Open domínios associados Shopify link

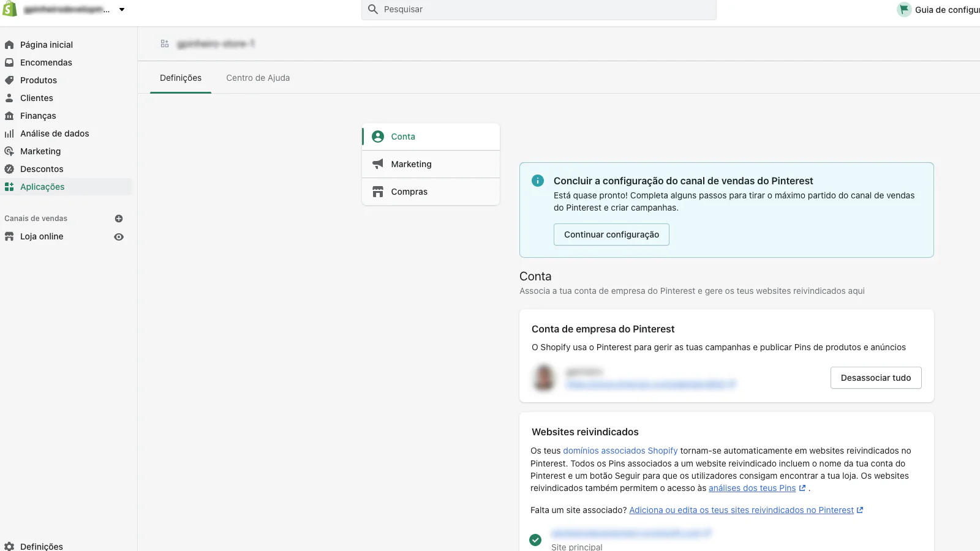620,451
